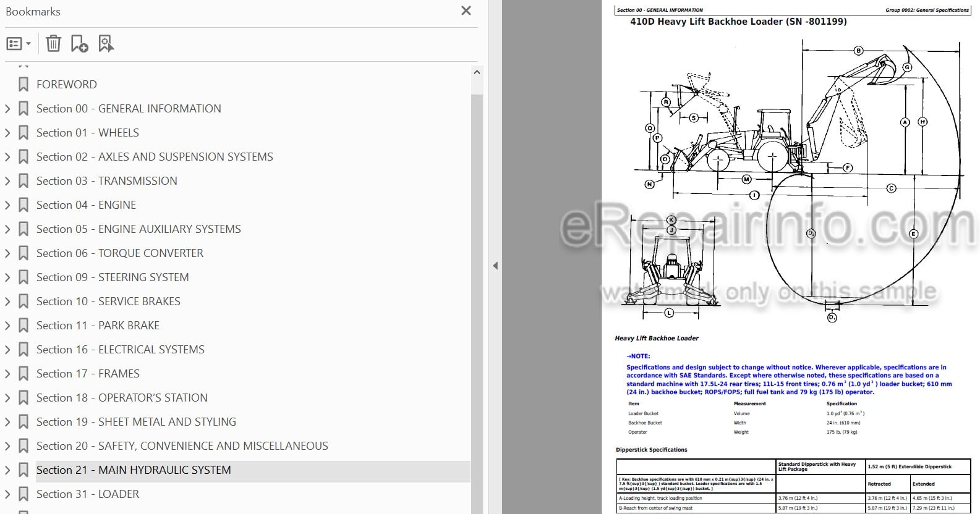Expand Section 21 - MAIN HYDRAULIC SYSTEM chevron

(x=7, y=470)
